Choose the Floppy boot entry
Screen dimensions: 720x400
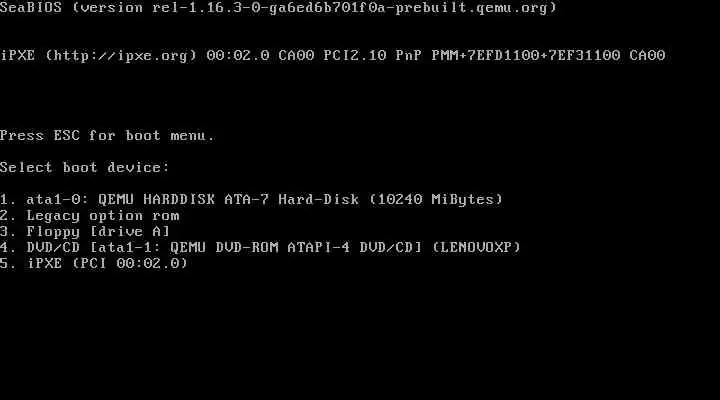(x=85, y=231)
